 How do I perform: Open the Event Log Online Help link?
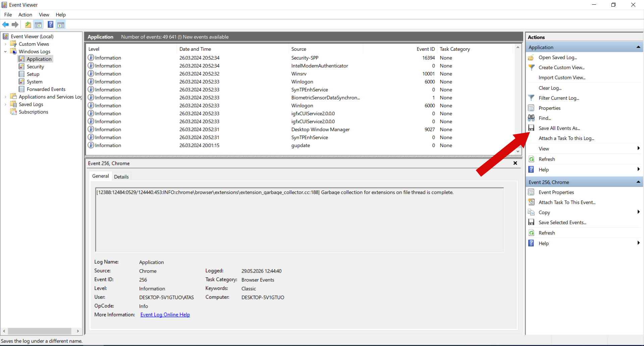pyautogui.click(x=165, y=315)
